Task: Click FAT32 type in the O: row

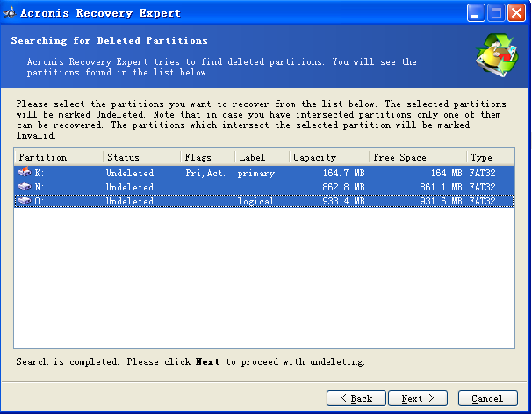Action: [482, 201]
